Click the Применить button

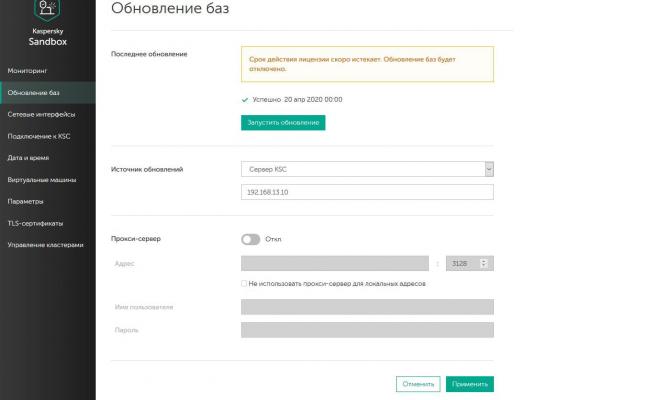coord(470,383)
